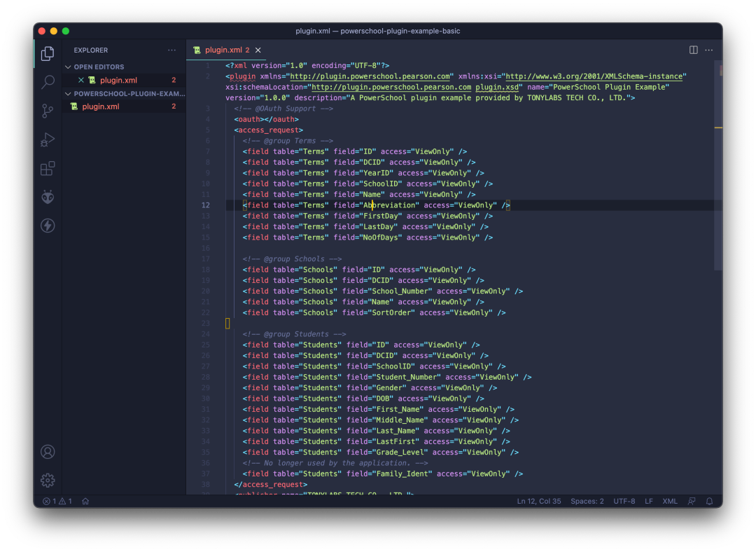This screenshot has width=756, height=552.
Task: Click the <?xml version declaration line
Action: click(307, 66)
